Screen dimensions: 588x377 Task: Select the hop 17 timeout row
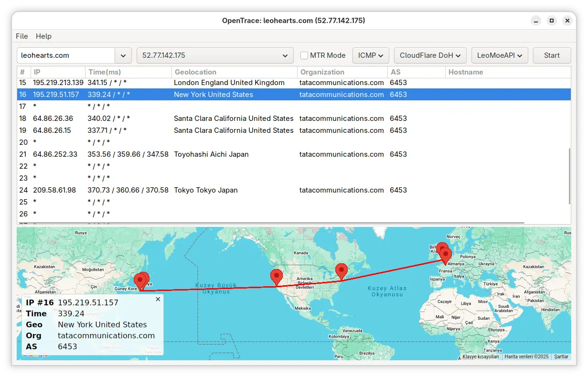tap(294, 107)
